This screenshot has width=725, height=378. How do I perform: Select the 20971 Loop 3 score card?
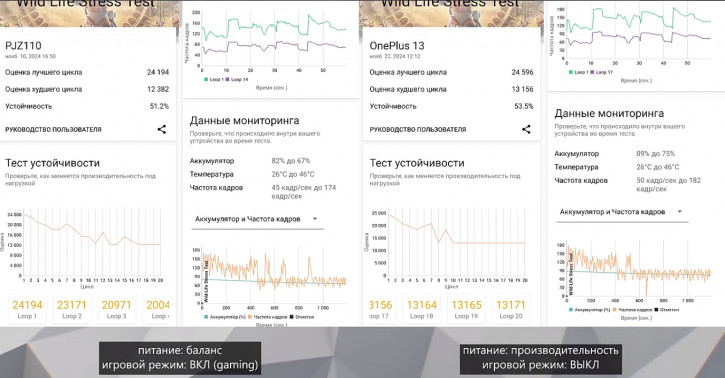[117, 309]
